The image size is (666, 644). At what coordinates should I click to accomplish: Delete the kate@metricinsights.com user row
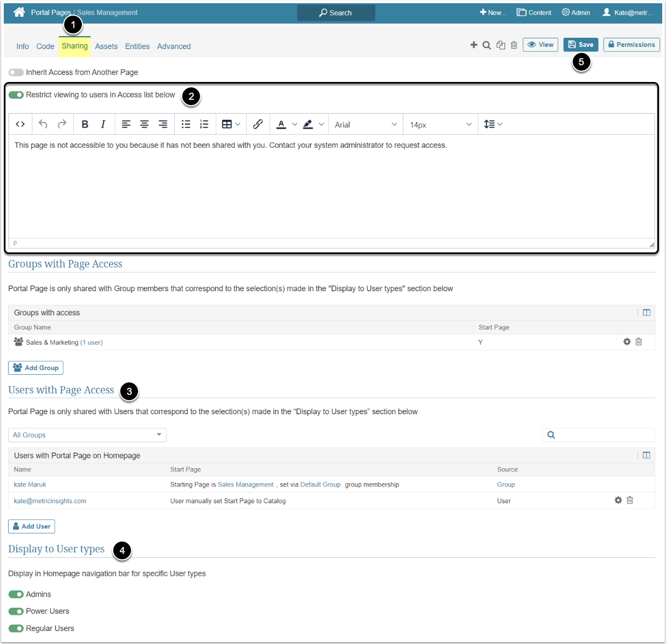tap(630, 501)
